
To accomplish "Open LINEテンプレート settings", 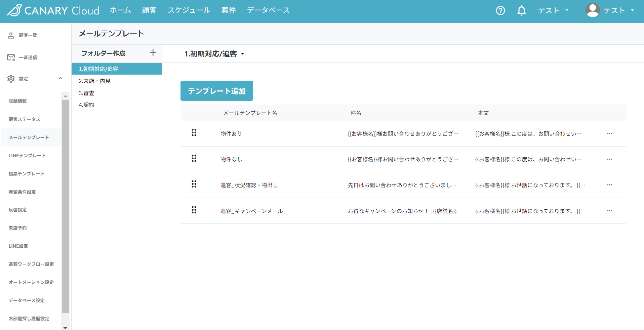I will (x=27, y=156).
